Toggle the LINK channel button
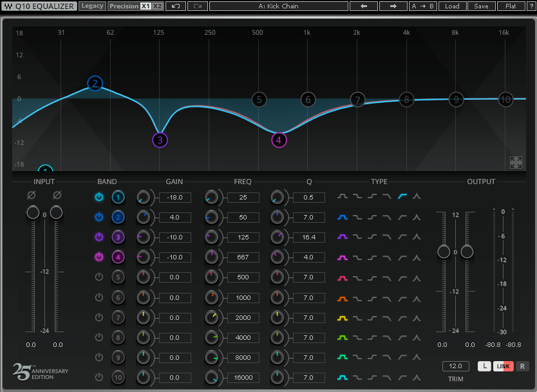This screenshot has height=392, width=537. coord(503,366)
